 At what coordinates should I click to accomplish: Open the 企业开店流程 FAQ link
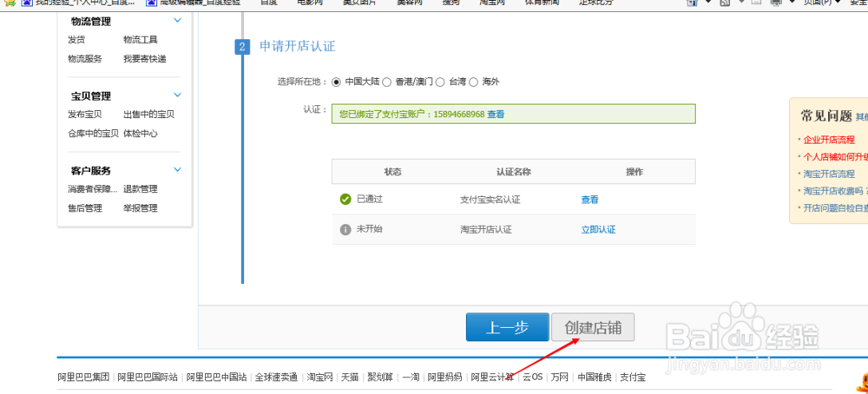(x=829, y=140)
